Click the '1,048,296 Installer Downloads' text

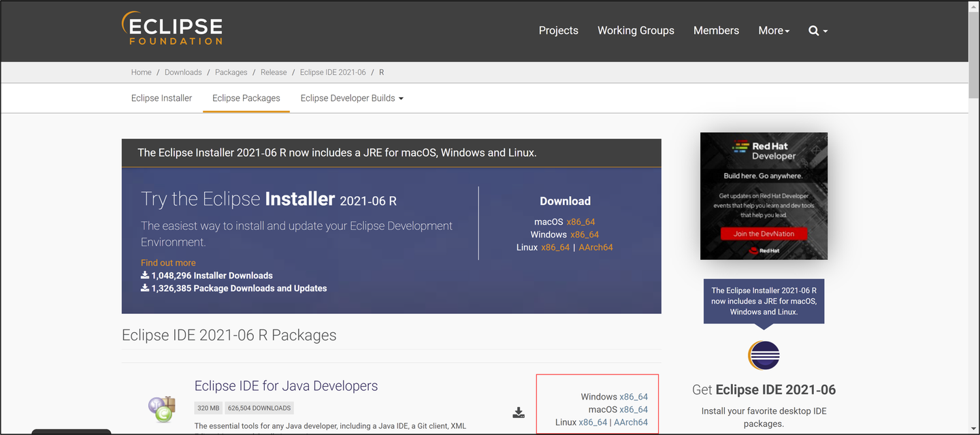(212, 276)
